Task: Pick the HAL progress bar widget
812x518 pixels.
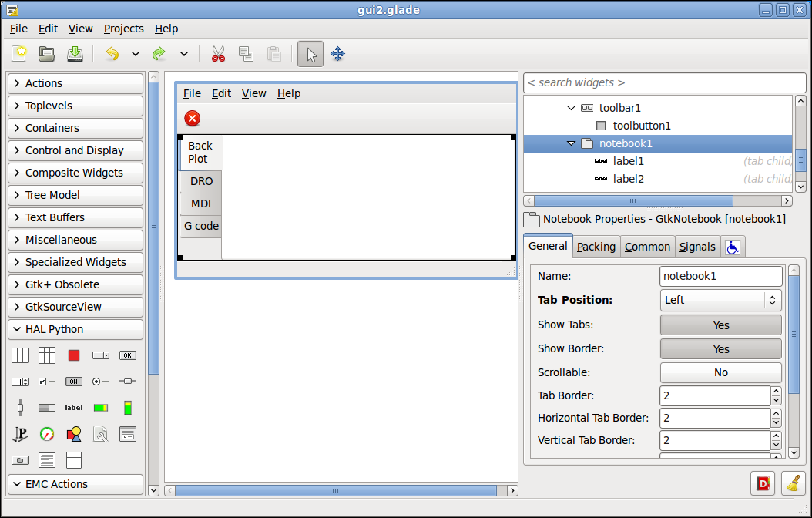Action: pyautogui.click(x=46, y=409)
